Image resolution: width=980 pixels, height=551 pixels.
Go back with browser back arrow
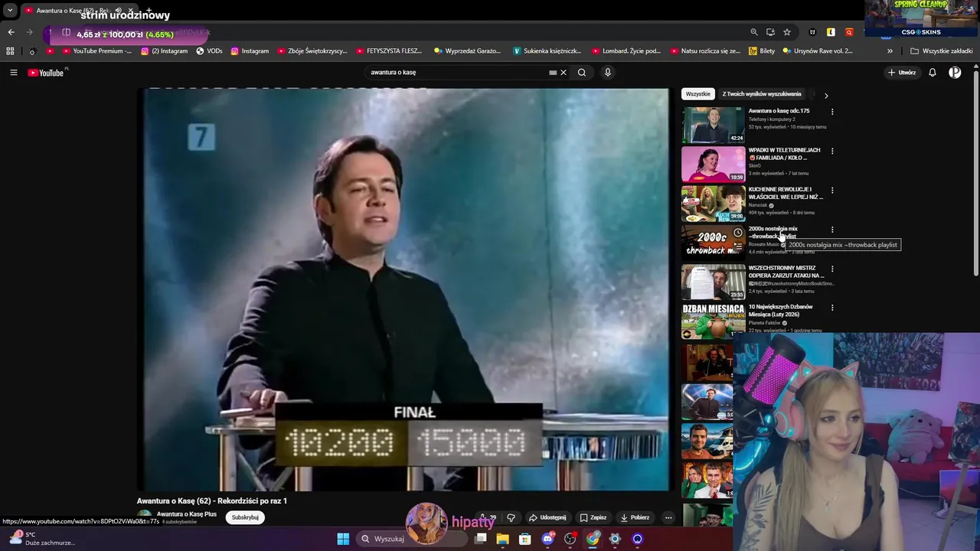[x=11, y=32]
